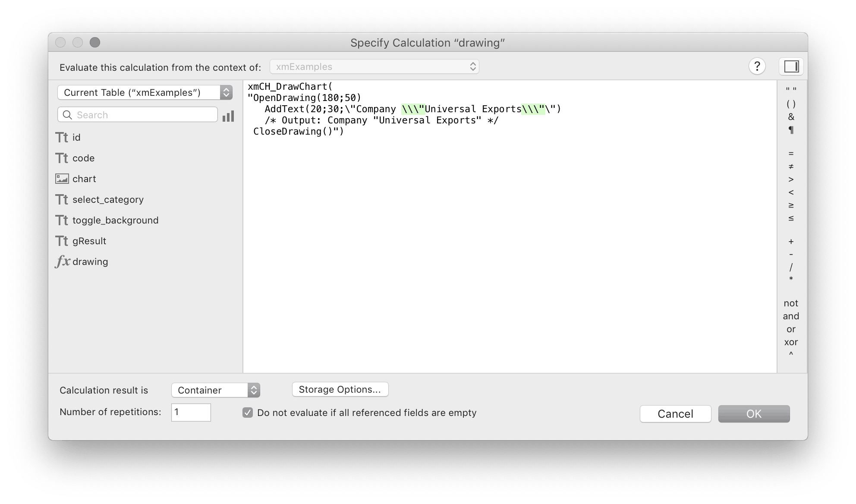Insert the quotation marks operator
This screenshot has width=856, height=504.
791,88
